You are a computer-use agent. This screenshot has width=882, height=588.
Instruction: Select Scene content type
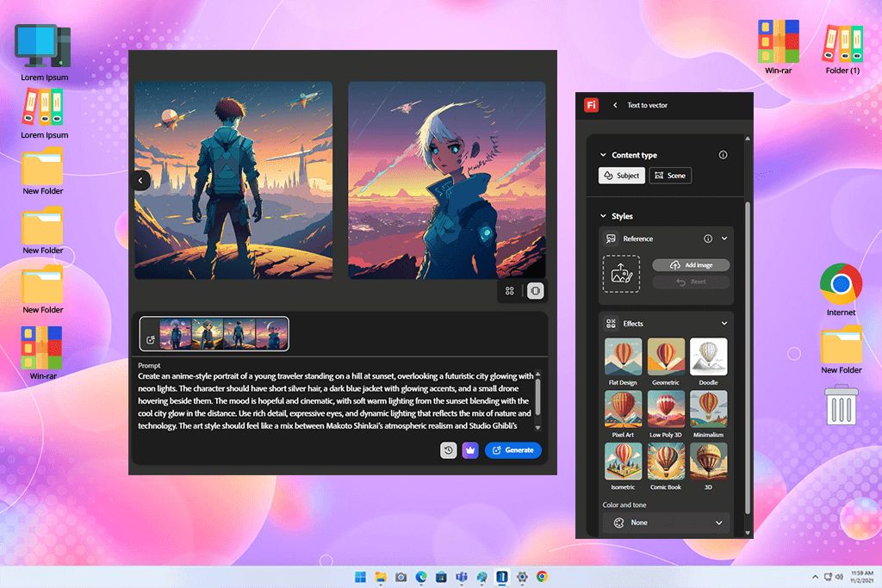click(670, 176)
